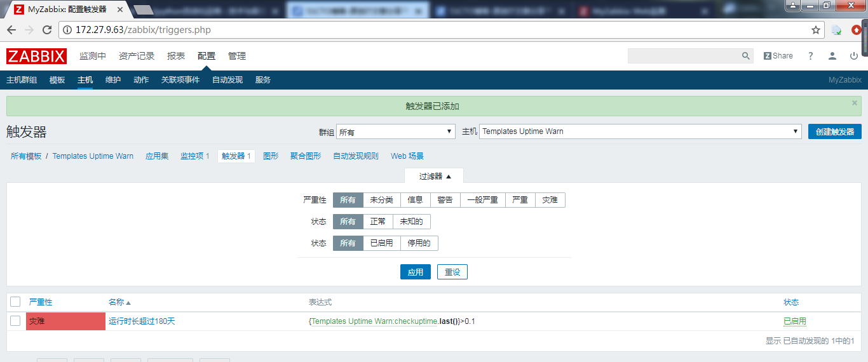Close the MyZabbix browser tab

click(120, 10)
